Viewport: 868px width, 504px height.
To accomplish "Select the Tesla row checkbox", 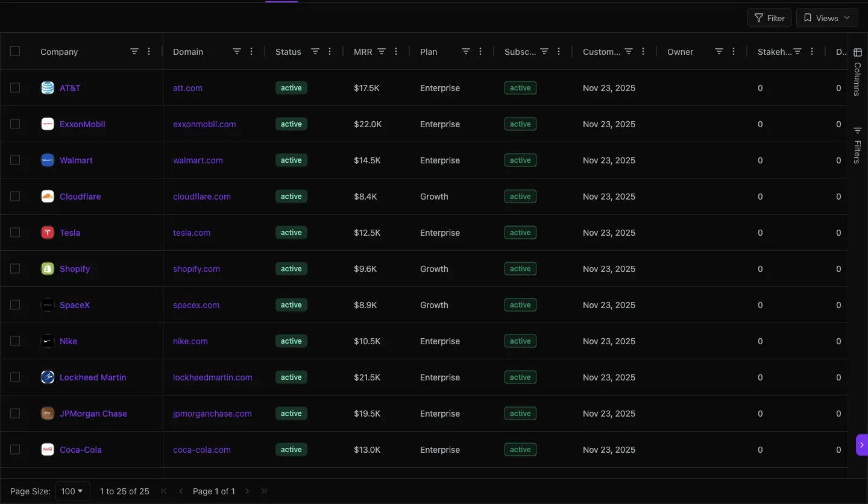I will coord(15,233).
